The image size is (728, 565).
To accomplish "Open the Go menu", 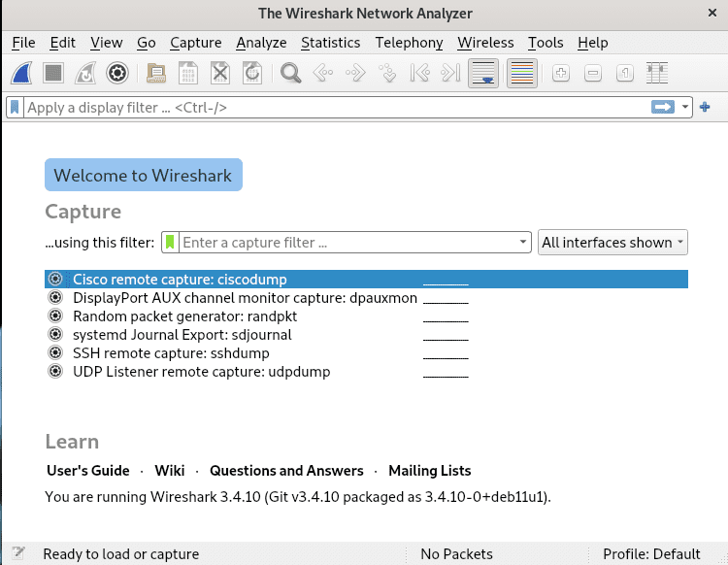I will [x=147, y=43].
